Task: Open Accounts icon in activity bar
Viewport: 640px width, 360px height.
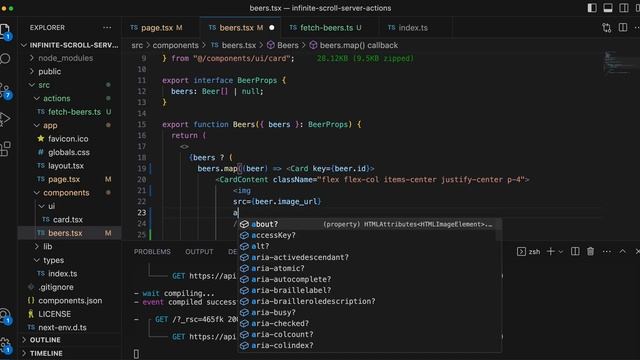Action: click(x=5, y=316)
